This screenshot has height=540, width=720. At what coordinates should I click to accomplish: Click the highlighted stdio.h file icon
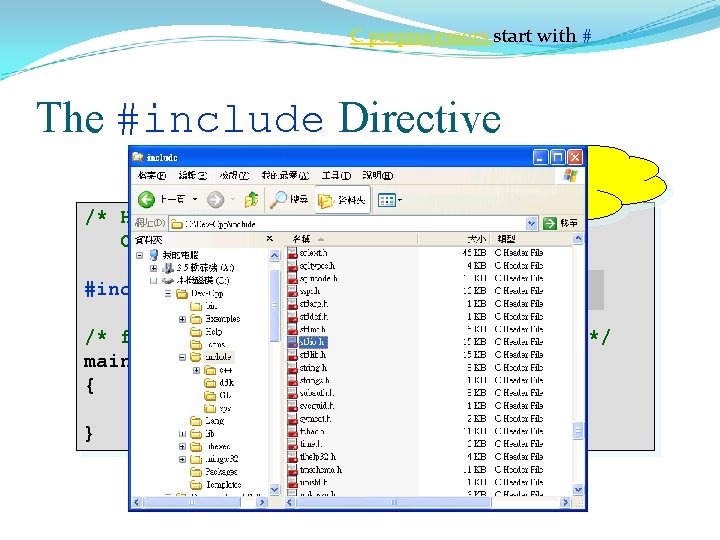[x=292, y=342]
